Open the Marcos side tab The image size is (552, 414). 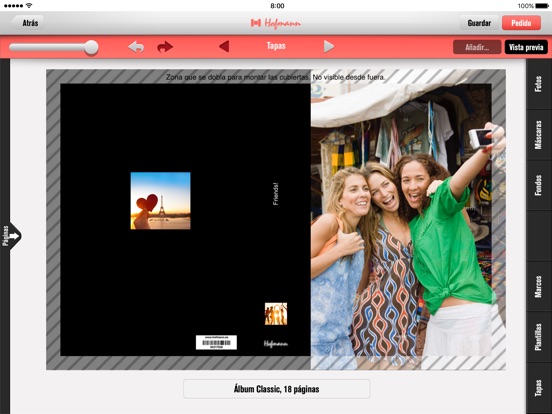point(539,287)
